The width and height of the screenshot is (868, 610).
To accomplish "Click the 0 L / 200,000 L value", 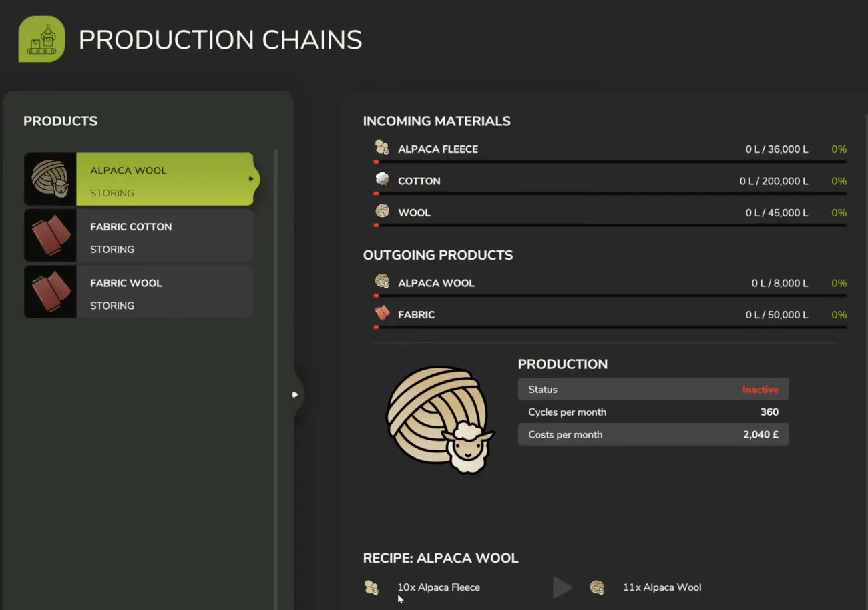I will [774, 181].
